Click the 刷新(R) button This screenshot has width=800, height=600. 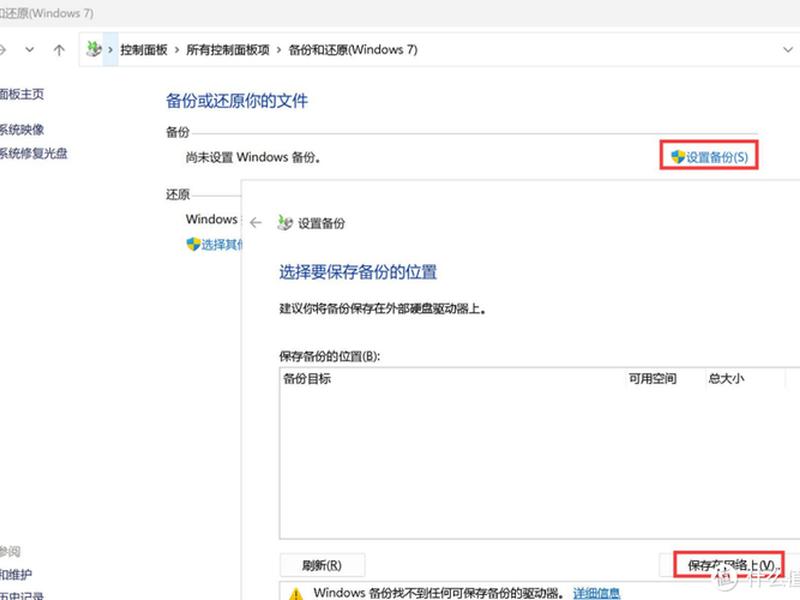pos(322,565)
